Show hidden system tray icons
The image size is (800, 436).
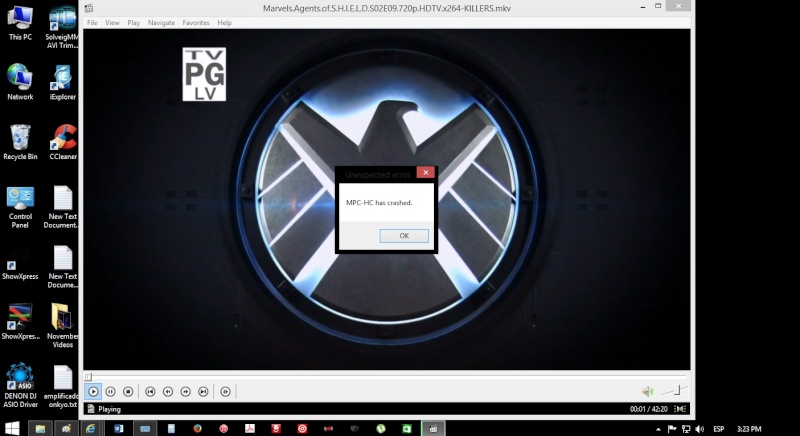pos(658,429)
